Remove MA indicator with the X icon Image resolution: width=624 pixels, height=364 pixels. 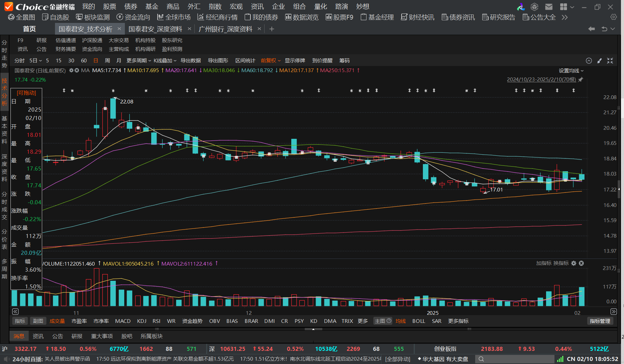coord(77,70)
